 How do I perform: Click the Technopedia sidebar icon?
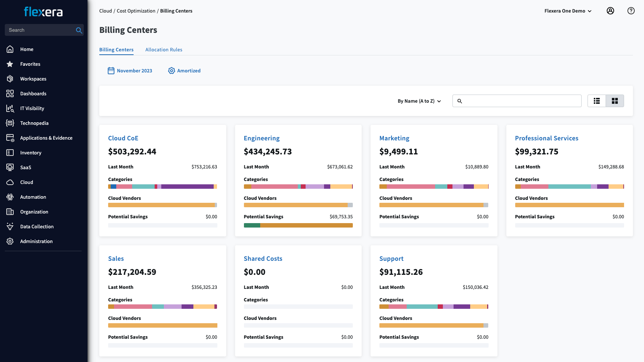pyautogui.click(x=10, y=123)
